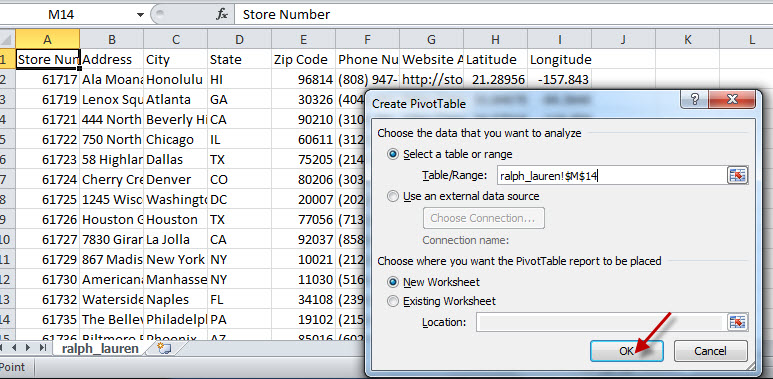The width and height of the screenshot is (773, 379).
Task: Click the 'State' header cell
Action: (x=239, y=60)
